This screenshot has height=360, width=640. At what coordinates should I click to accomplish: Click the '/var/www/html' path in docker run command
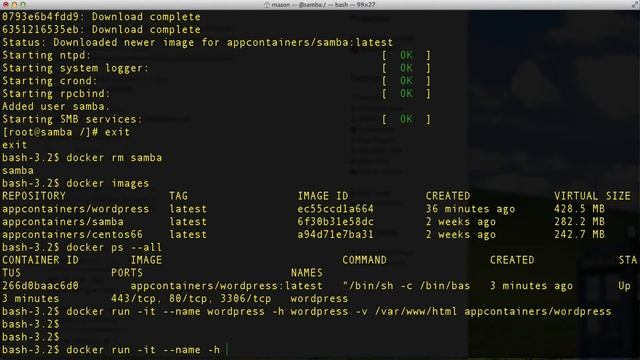(x=416, y=312)
